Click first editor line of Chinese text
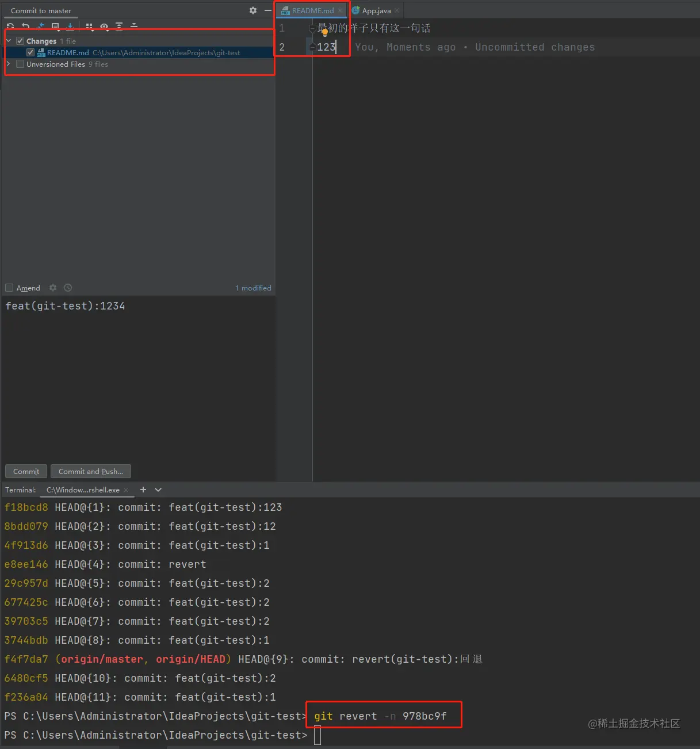 [x=374, y=28]
